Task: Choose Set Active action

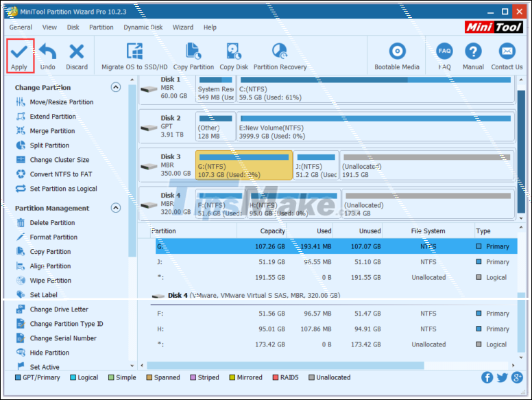Action: point(38,366)
